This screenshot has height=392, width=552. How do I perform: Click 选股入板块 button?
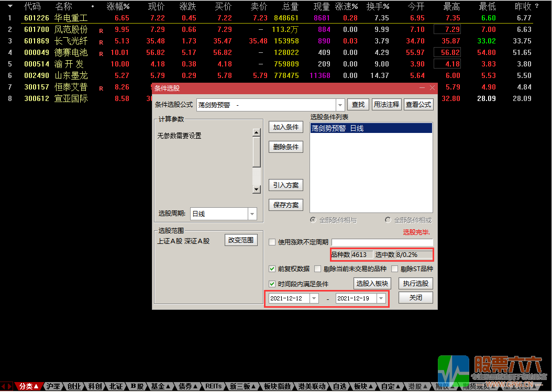click(372, 284)
